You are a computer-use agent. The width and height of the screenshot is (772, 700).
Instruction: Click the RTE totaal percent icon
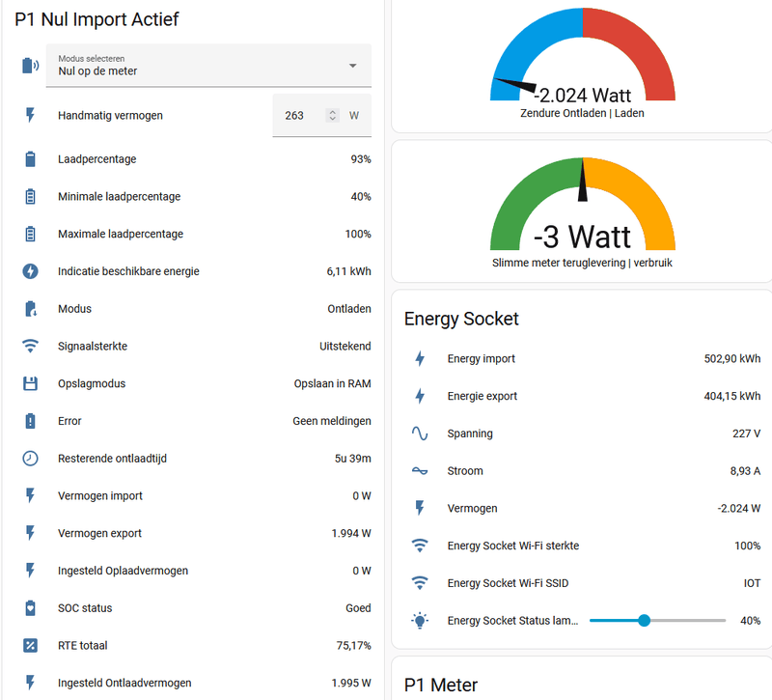click(x=31, y=646)
